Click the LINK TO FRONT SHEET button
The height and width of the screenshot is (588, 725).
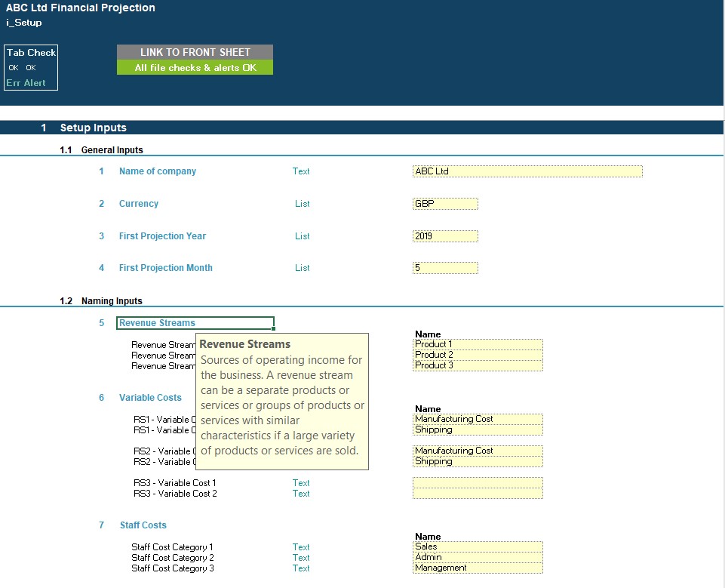pyautogui.click(x=195, y=52)
